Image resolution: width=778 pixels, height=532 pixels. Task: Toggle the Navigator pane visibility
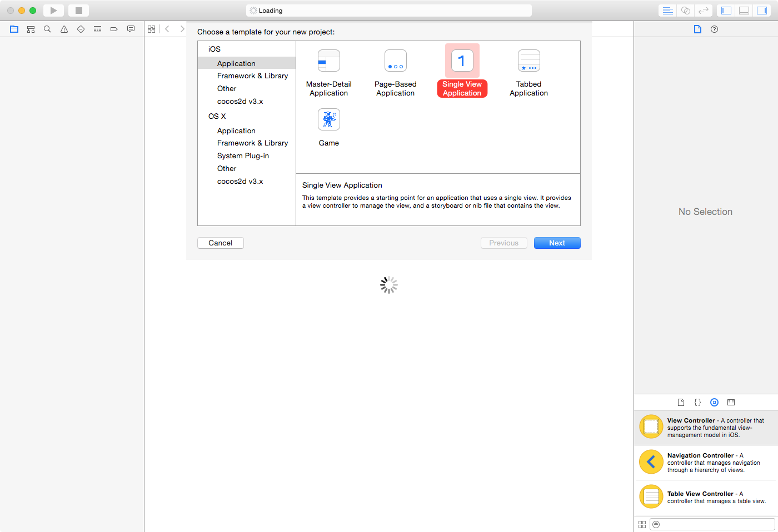726,11
